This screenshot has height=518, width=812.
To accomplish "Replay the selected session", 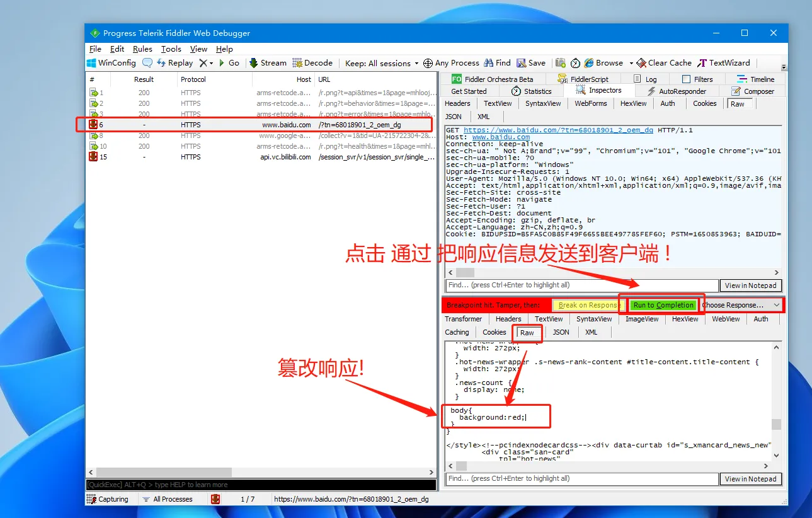I will 175,63.
